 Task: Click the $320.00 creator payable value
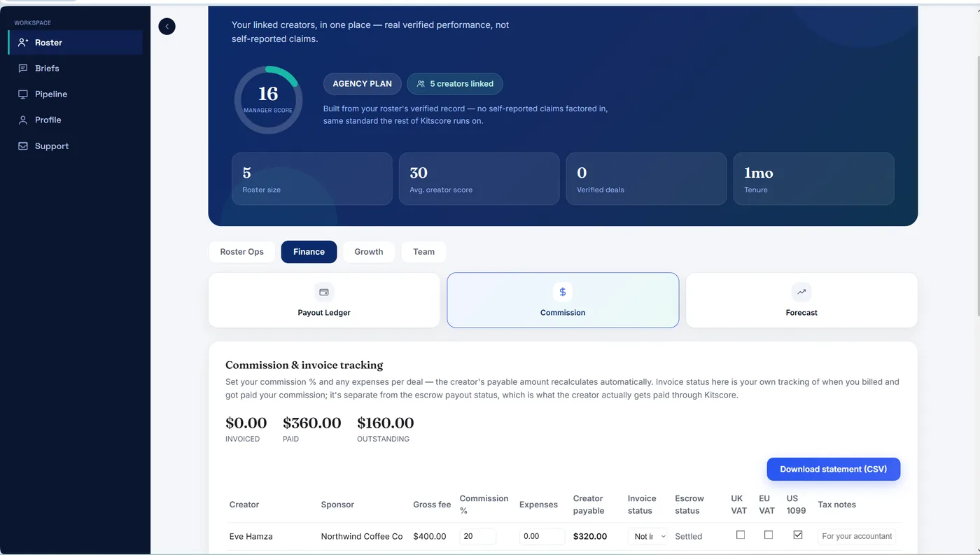point(590,537)
